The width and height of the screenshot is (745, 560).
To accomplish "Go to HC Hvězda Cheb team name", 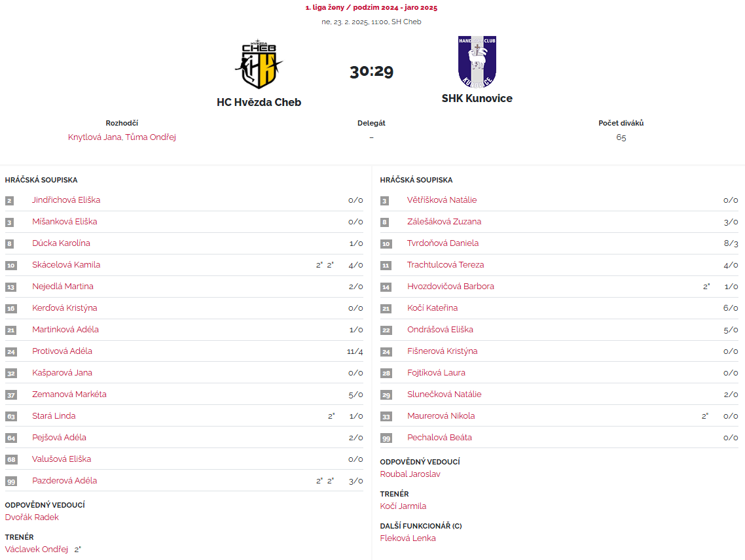I will tap(259, 102).
